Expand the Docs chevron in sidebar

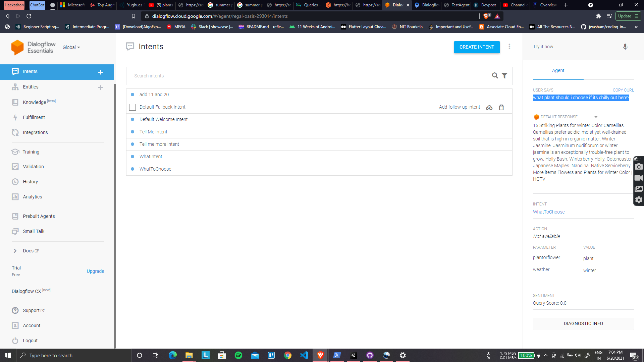(15, 251)
